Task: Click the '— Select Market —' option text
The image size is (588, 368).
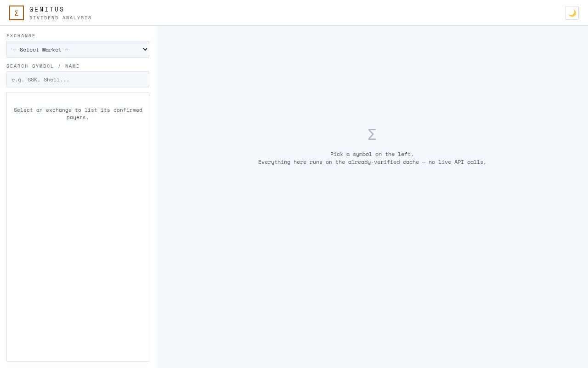Action: (40, 50)
